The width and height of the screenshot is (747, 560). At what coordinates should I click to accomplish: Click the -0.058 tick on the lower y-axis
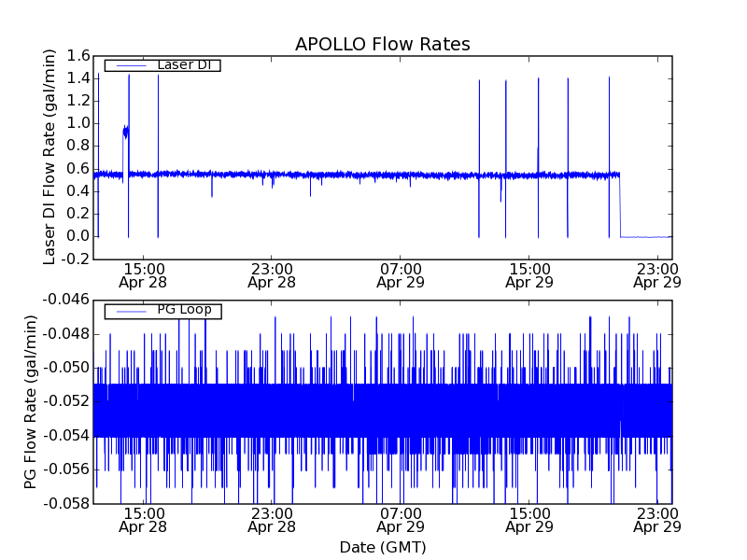click(x=66, y=503)
